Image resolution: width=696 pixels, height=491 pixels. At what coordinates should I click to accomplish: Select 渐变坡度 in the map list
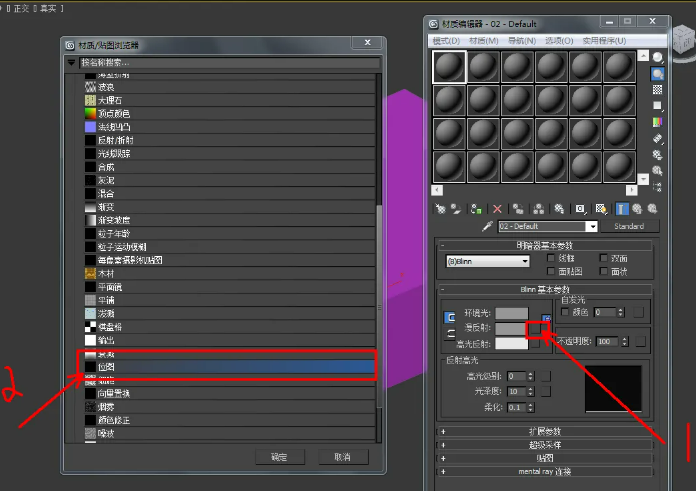[x=230, y=220]
